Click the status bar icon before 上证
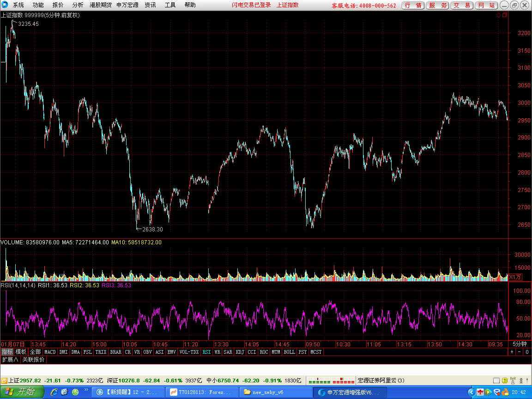 (x=4, y=381)
